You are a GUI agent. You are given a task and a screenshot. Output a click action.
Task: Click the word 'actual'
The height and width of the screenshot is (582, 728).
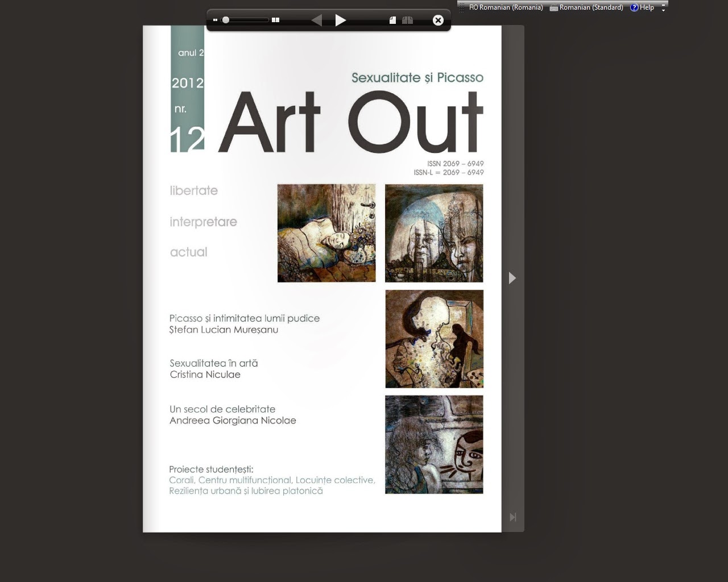coord(189,252)
